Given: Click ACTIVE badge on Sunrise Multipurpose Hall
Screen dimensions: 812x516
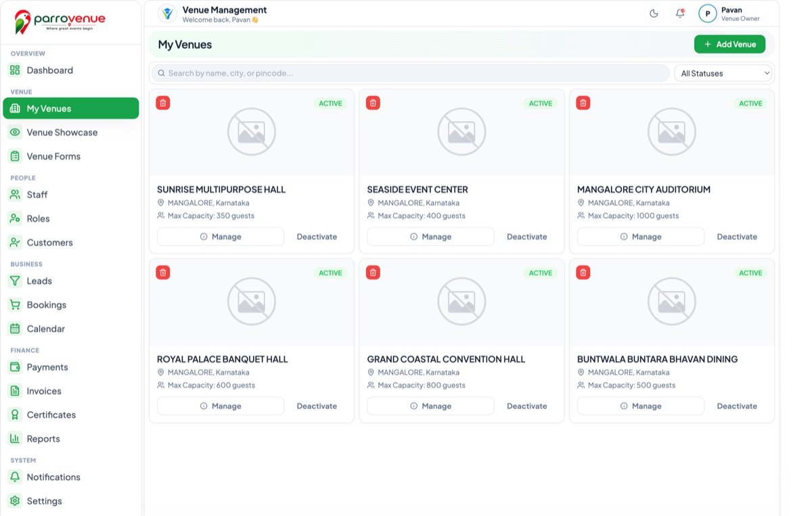Looking at the screenshot, I should pos(330,103).
